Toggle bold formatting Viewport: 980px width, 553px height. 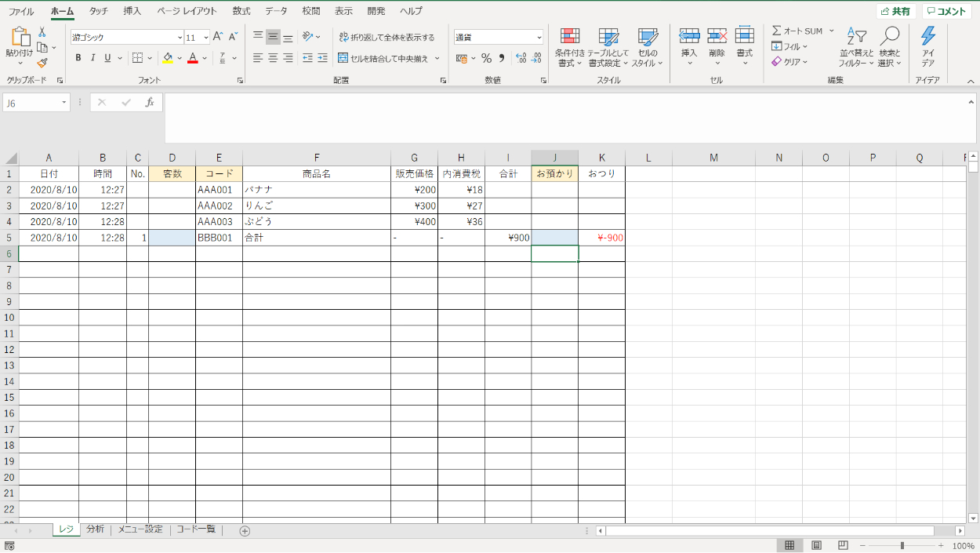(x=78, y=58)
